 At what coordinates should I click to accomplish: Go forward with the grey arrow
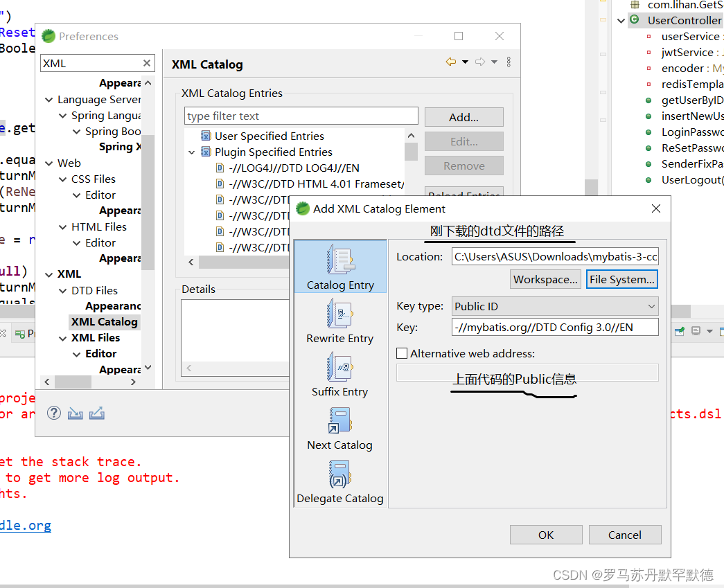point(480,62)
